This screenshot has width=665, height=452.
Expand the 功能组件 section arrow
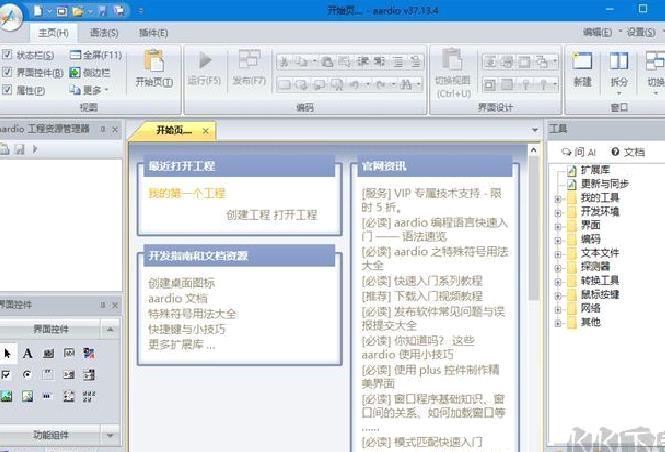pos(110,435)
